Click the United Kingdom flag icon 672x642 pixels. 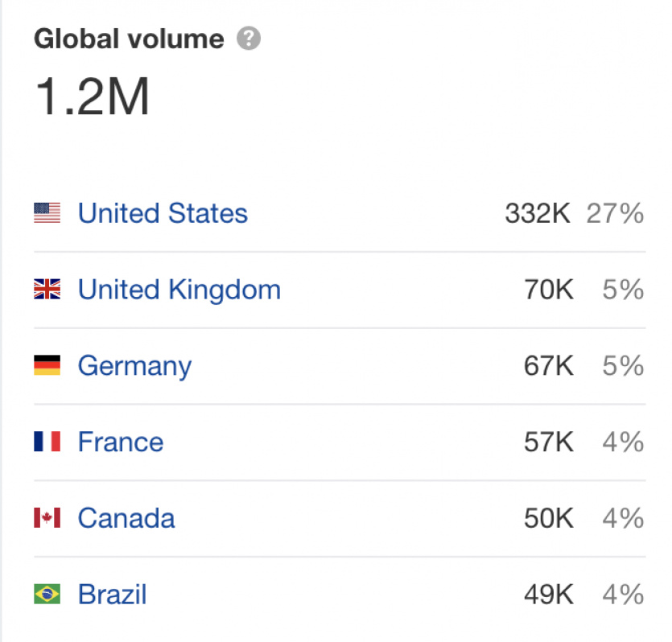coord(47,289)
